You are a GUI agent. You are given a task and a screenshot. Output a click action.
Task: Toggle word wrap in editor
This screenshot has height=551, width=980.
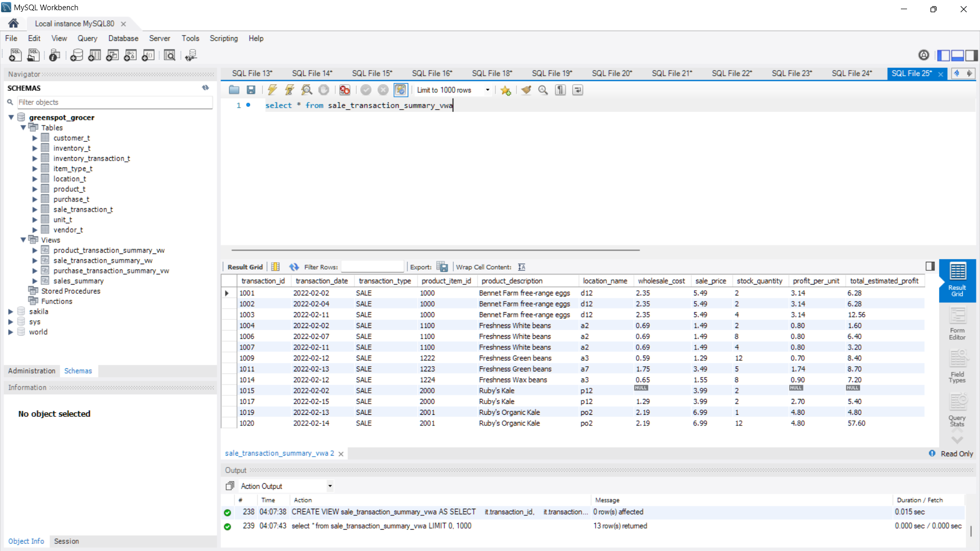tap(578, 90)
